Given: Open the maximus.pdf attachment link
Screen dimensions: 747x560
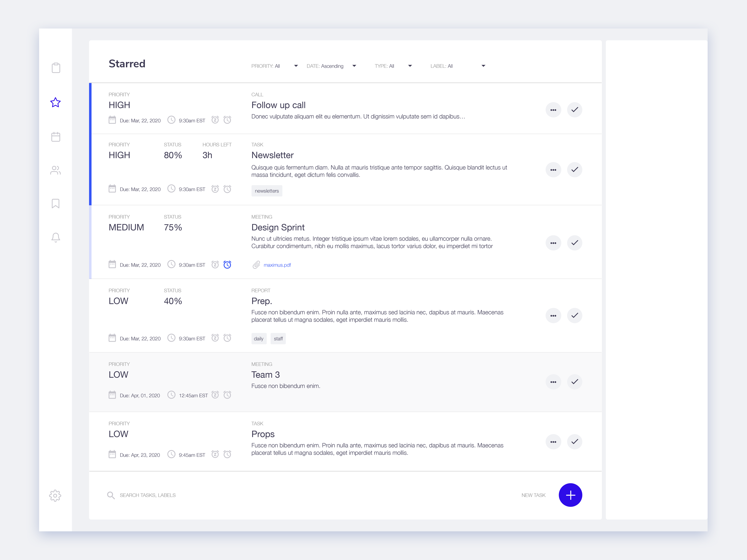Looking at the screenshot, I should [x=277, y=265].
